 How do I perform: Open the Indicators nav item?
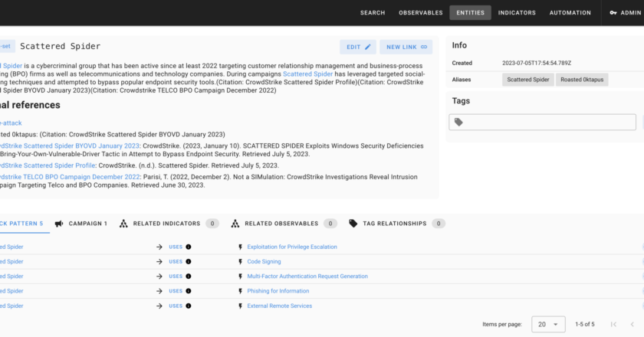click(x=517, y=13)
